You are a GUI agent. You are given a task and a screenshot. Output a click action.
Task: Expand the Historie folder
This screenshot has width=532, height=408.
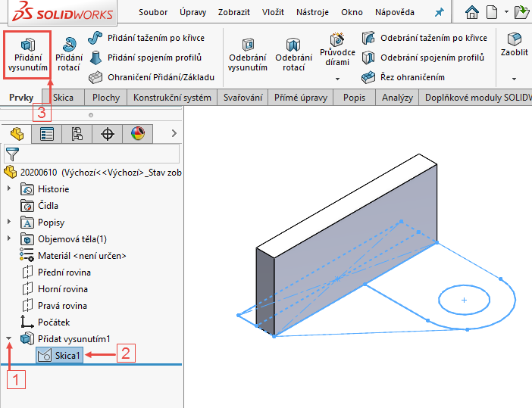(x=9, y=188)
